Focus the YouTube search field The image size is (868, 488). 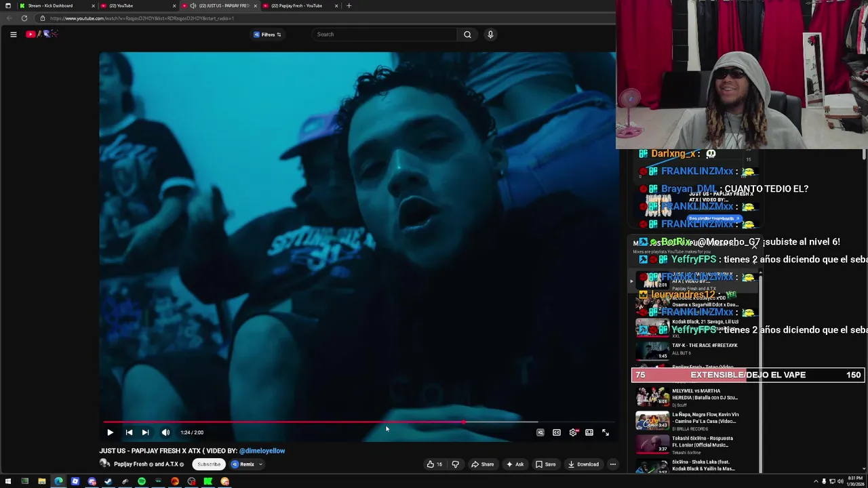384,35
